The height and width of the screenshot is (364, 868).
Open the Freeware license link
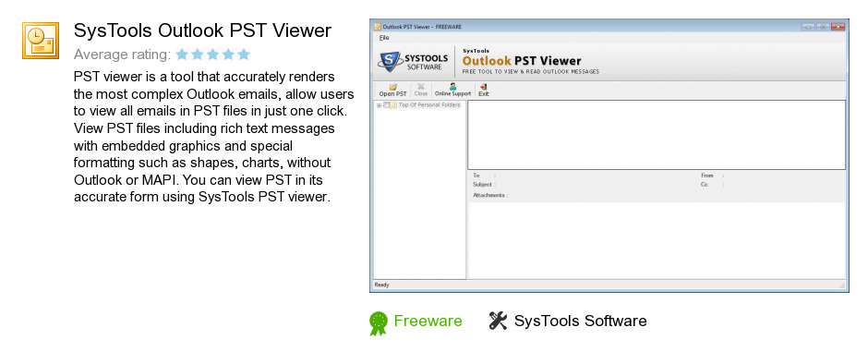click(428, 321)
